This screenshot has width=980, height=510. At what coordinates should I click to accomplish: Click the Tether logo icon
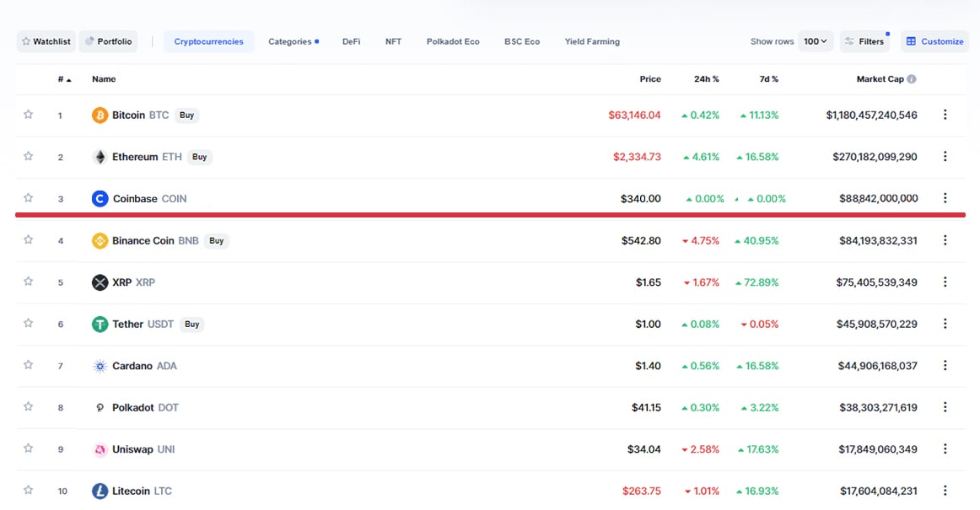click(x=100, y=325)
